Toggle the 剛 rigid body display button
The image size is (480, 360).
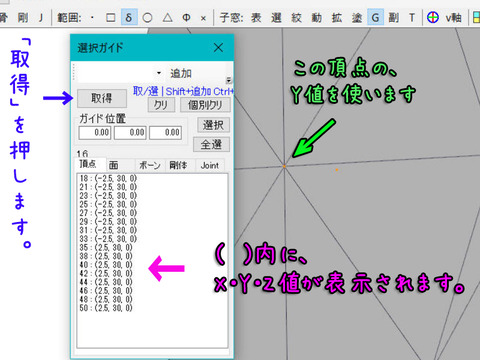[23, 17]
